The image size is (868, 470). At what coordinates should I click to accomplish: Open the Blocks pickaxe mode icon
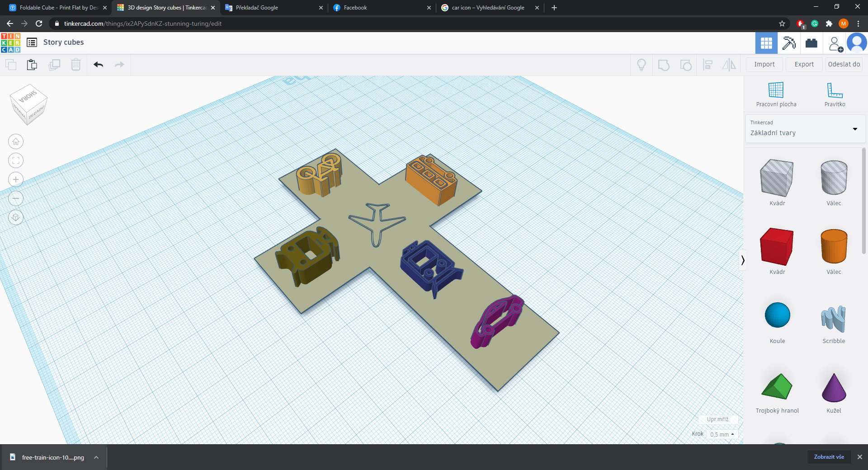coord(789,43)
